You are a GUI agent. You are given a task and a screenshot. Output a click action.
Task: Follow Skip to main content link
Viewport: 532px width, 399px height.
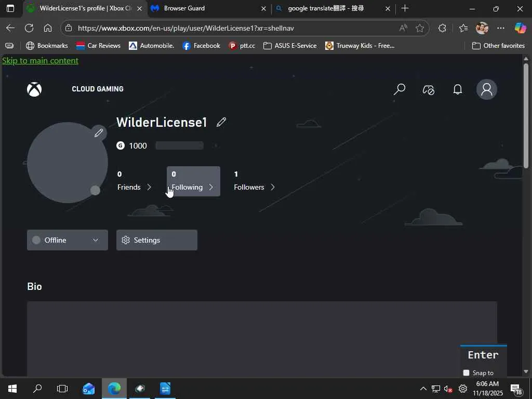point(40,61)
